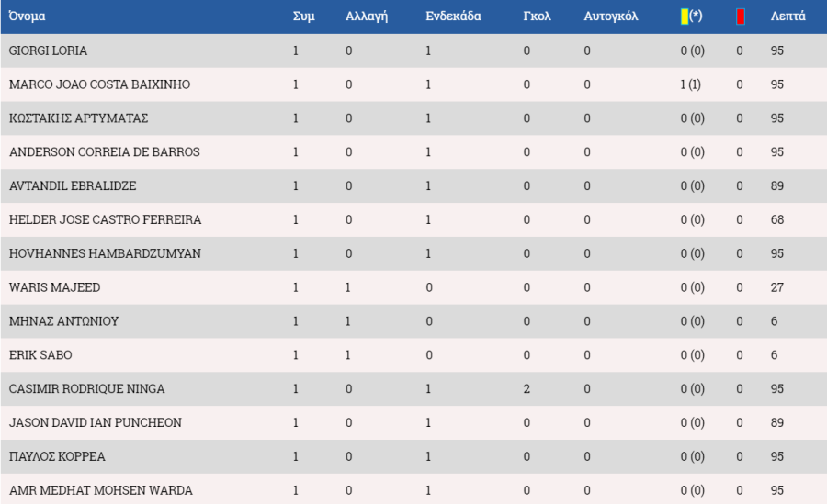Click the WARIS MAJEED name
This screenshot has height=504, width=827.
55,287
